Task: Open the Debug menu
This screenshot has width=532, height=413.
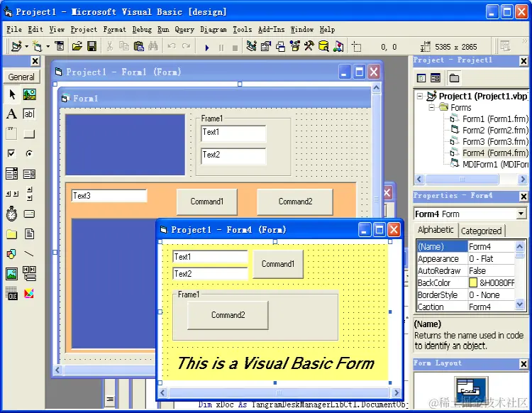Action: click(142, 30)
